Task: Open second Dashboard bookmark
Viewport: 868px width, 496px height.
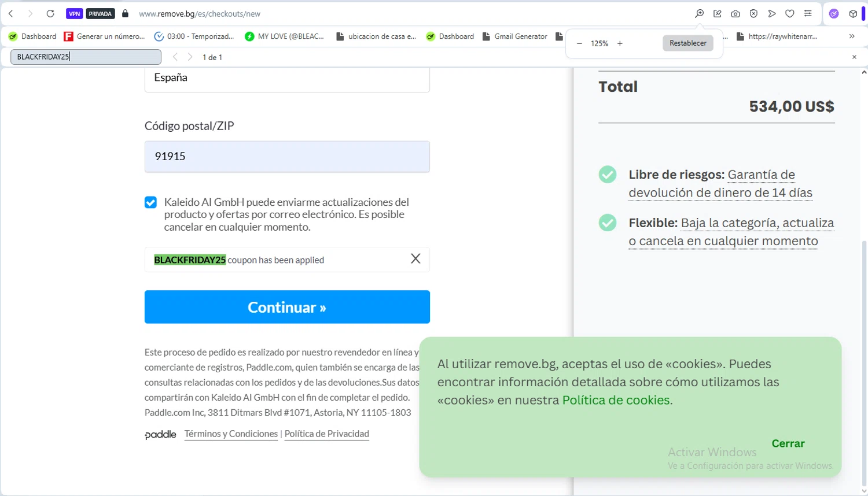Action: click(x=450, y=36)
